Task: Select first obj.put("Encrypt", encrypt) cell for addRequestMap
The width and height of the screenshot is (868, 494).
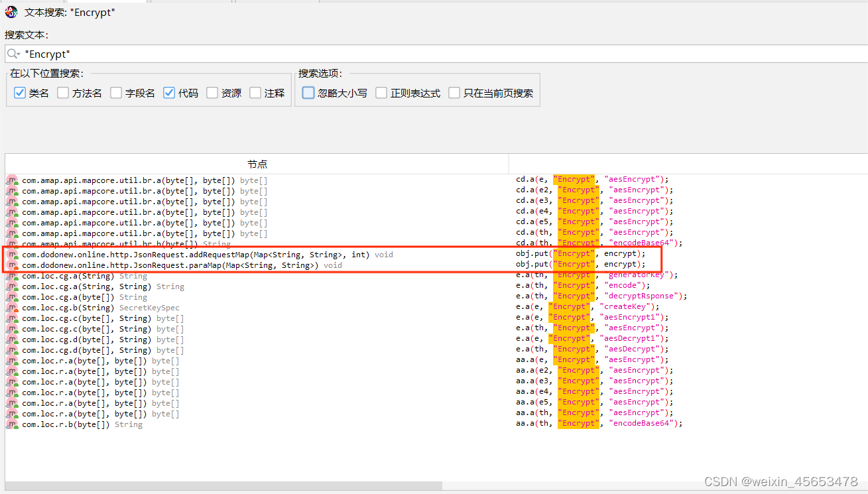Action: (x=580, y=253)
